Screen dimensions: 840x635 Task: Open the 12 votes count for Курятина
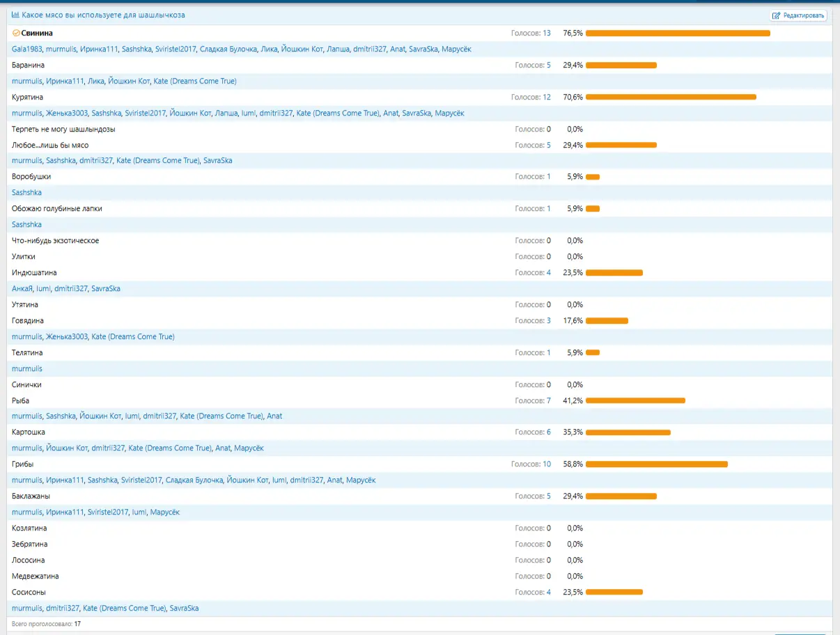tap(547, 97)
